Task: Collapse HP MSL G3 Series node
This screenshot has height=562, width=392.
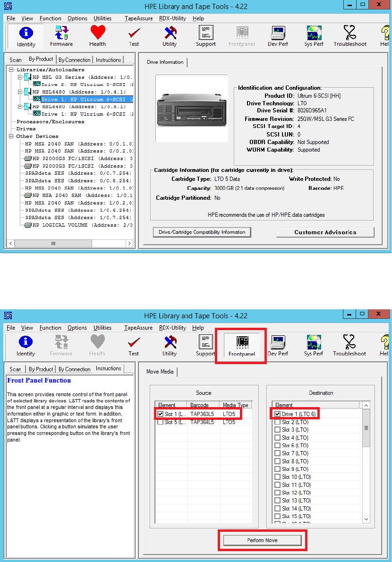Action: tap(20, 77)
